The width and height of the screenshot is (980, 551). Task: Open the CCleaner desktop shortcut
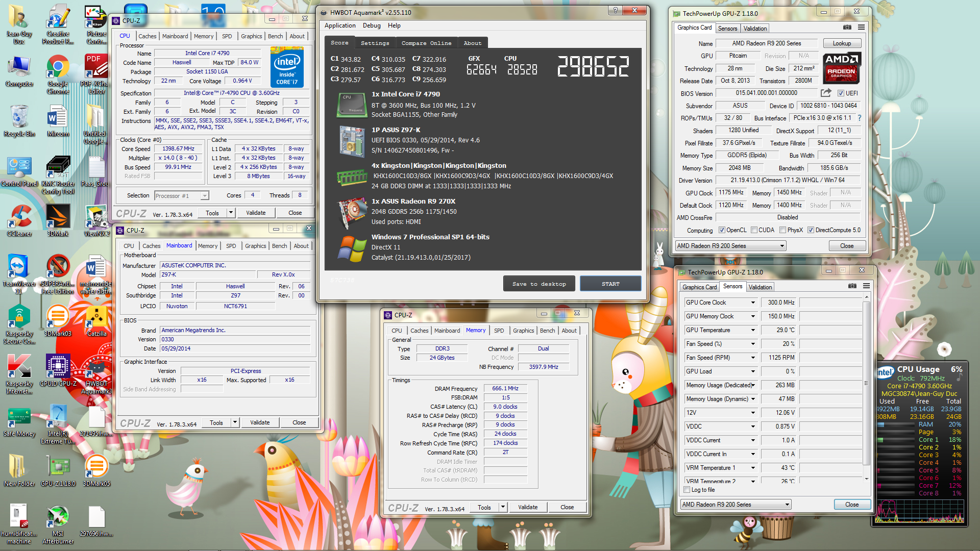19,220
